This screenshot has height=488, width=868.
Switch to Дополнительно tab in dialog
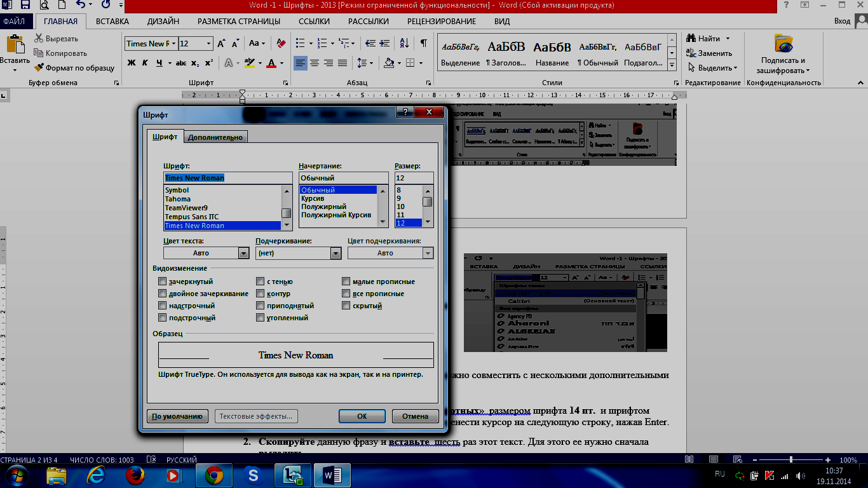coord(215,137)
